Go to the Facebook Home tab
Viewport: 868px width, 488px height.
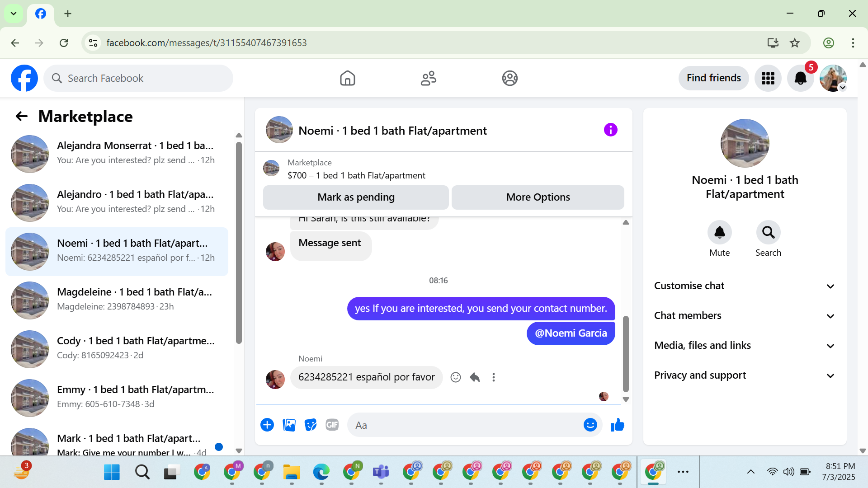(347, 78)
